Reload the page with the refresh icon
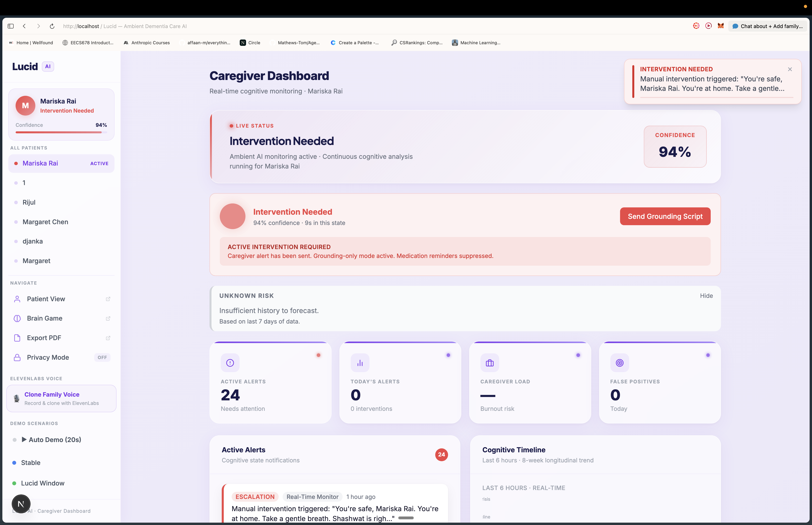This screenshot has width=812, height=525. tap(52, 26)
